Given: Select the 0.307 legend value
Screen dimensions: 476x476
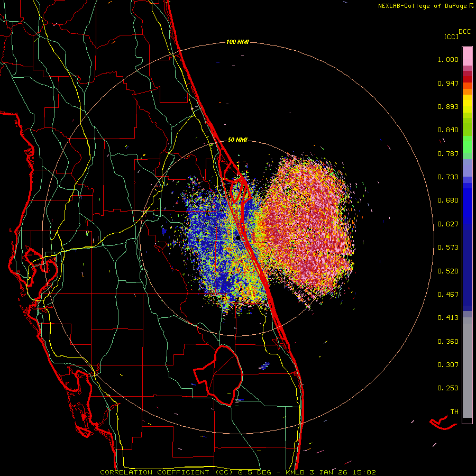Looking at the screenshot, I should [x=448, y=365].
